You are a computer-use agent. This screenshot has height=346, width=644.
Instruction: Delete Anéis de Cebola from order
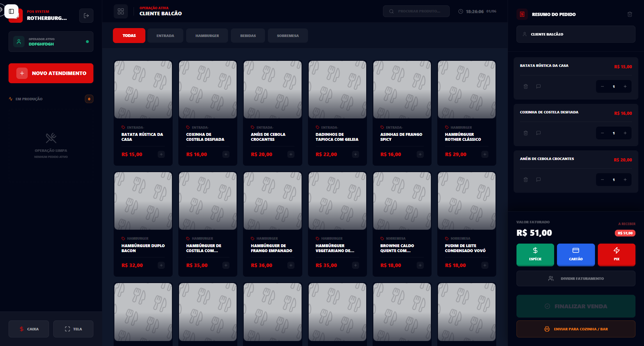pyautogui.click(x=526, y=180)
